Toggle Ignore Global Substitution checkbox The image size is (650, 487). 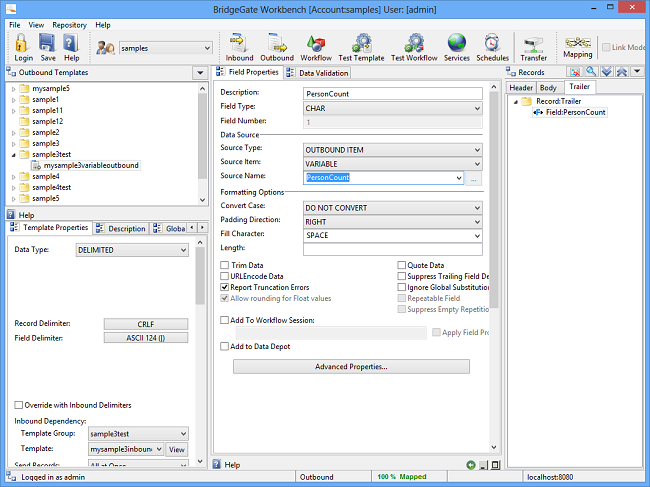point(401,287)
